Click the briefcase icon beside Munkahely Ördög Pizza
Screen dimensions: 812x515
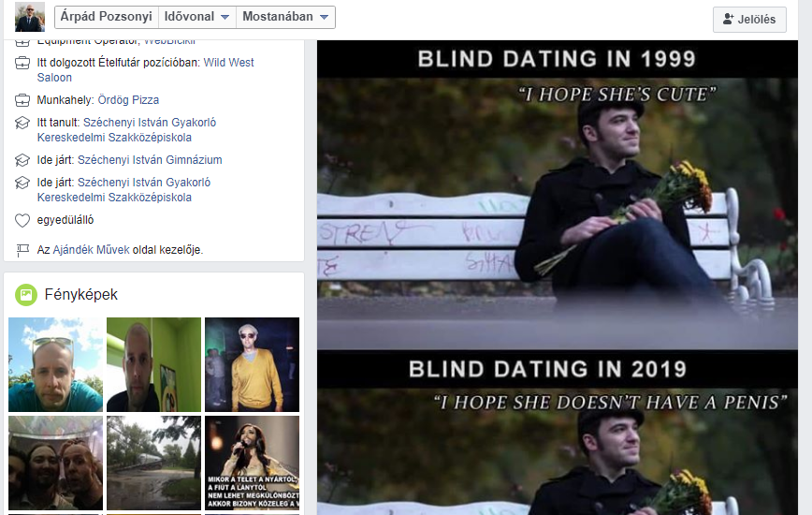(22, 100)
